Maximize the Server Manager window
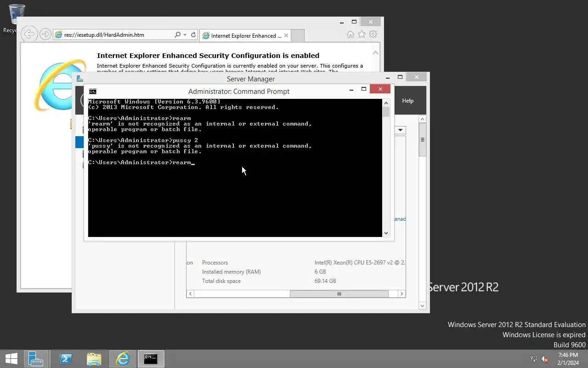This screenshot has height=368, width=588. 400,77
